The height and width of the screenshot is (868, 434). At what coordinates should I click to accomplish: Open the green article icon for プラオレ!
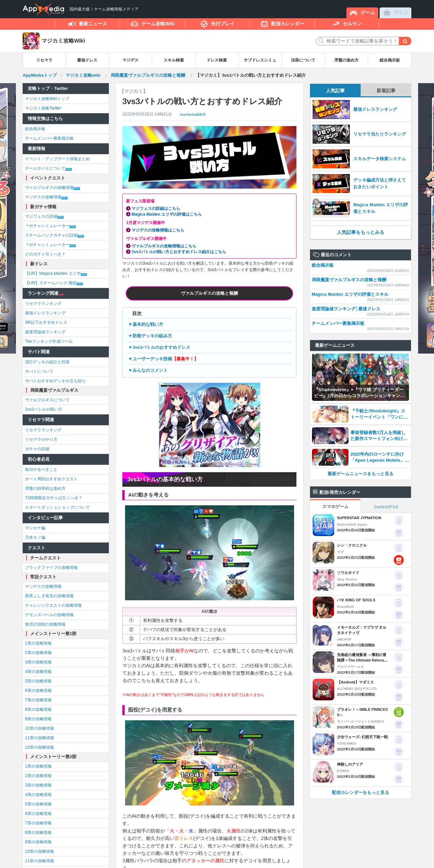pyautogui.click(x=399, y=712)
